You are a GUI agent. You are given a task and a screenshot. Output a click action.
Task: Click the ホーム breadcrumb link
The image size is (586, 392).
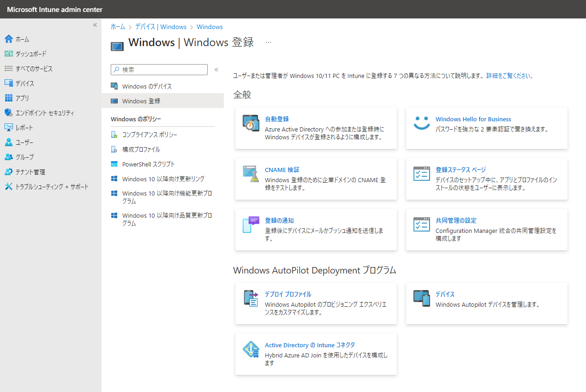[118, 27]
